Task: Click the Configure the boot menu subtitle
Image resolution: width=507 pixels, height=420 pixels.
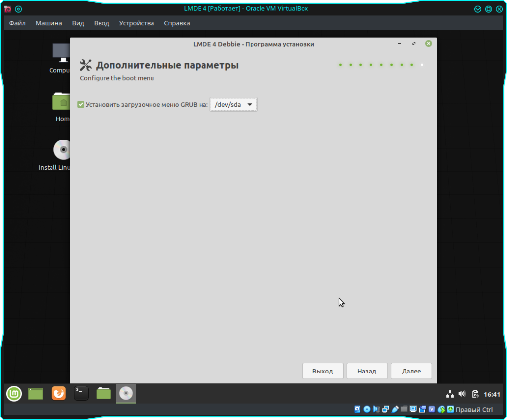Action: 117,78
